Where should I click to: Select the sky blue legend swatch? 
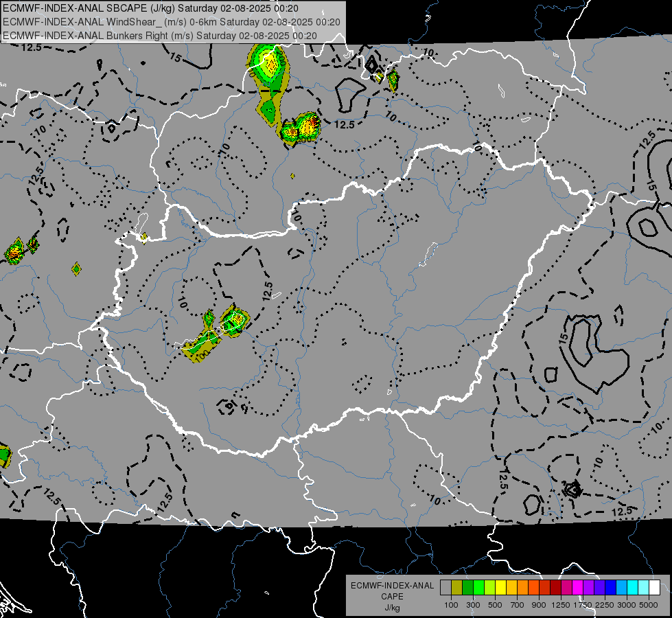[621, 587]
